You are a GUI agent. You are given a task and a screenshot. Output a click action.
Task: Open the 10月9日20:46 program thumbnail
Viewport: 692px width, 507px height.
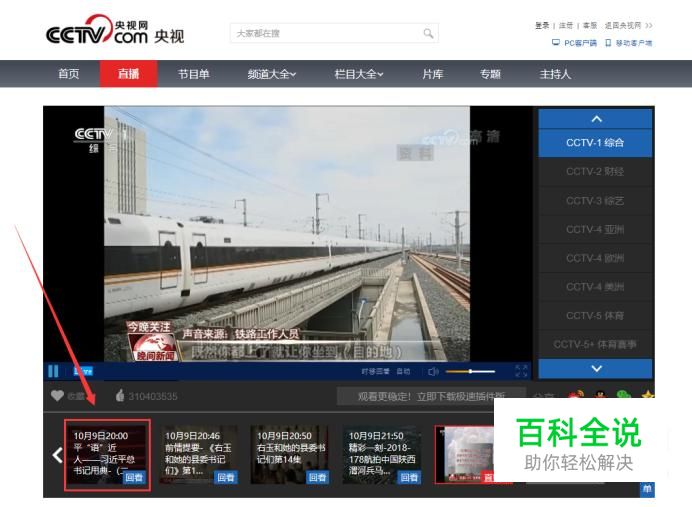coord(199,455)
